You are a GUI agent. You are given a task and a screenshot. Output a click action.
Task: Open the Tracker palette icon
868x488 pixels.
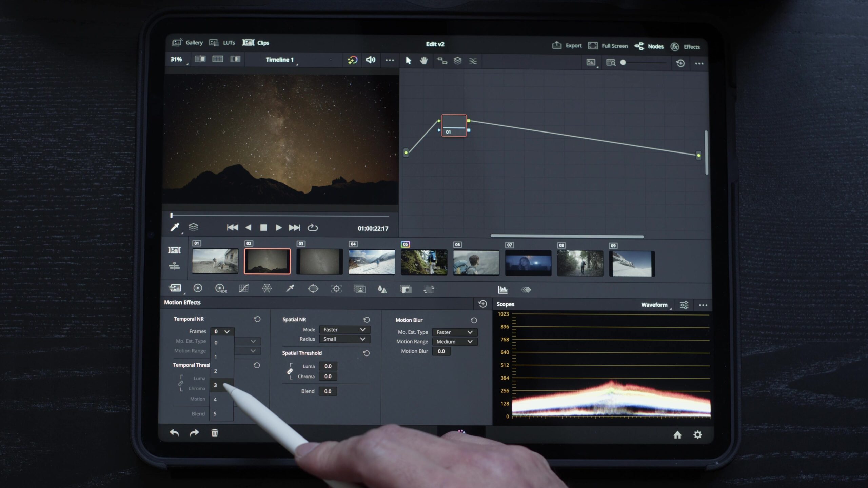click(336, 289)
